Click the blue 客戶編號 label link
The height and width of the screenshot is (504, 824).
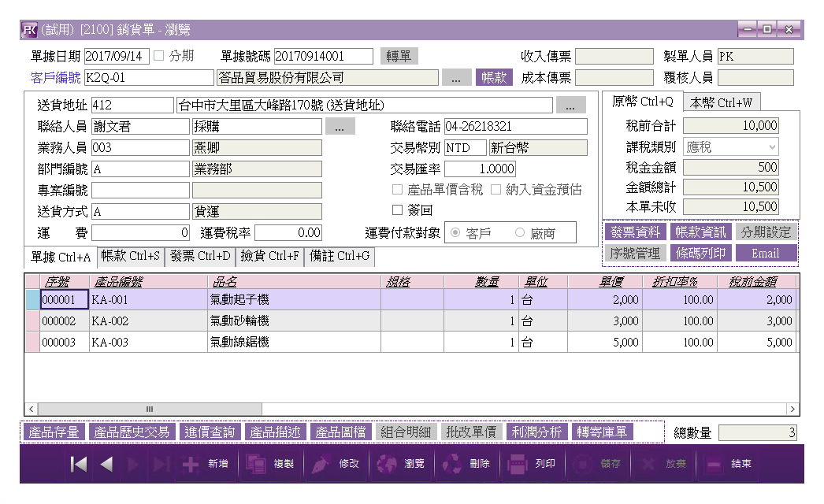[x=55, y=78]
